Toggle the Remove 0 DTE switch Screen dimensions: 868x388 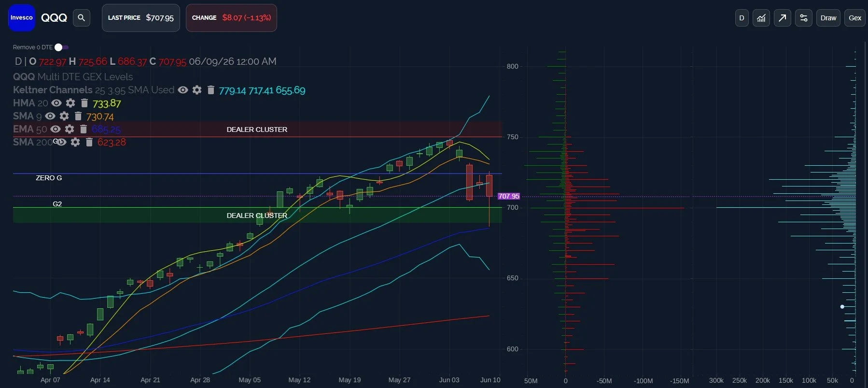point(61,47)
